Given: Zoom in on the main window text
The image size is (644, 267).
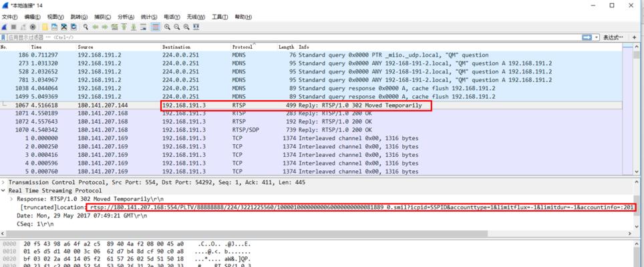Looking at the screenshot, I should pos(168,27).
